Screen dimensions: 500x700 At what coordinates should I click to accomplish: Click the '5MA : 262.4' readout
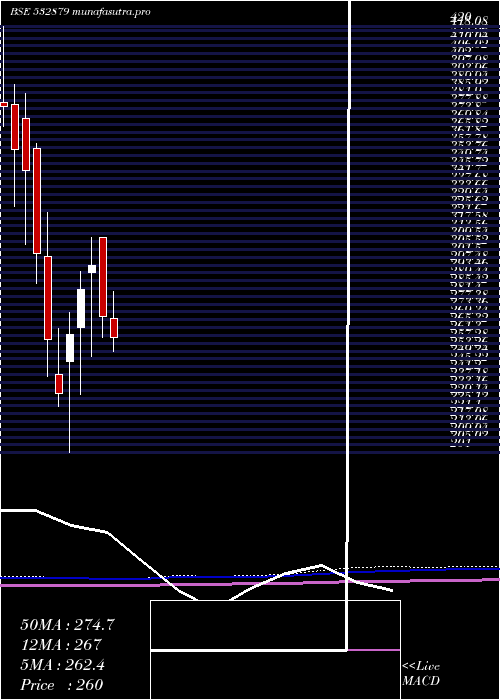pyautogui.click(x=62, y=665)
